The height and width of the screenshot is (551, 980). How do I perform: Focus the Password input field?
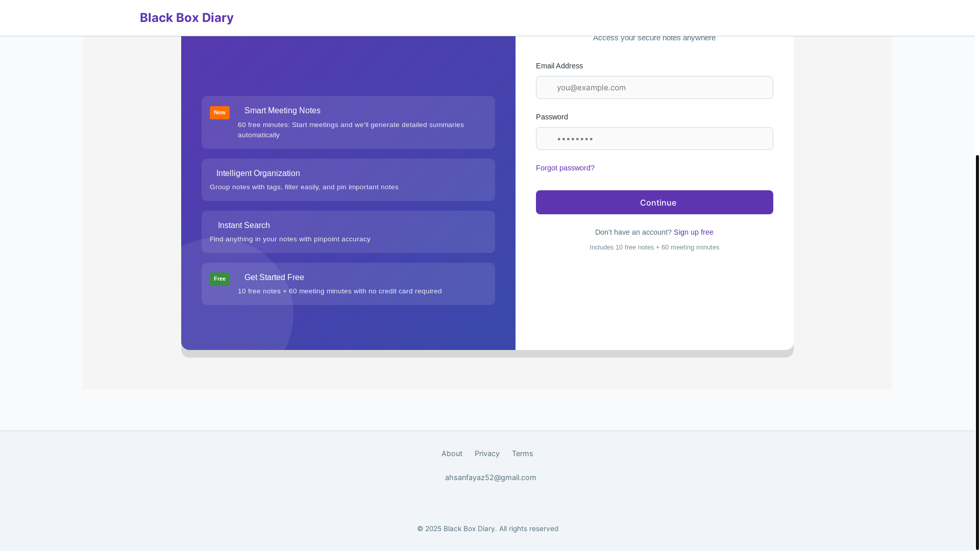654,139
